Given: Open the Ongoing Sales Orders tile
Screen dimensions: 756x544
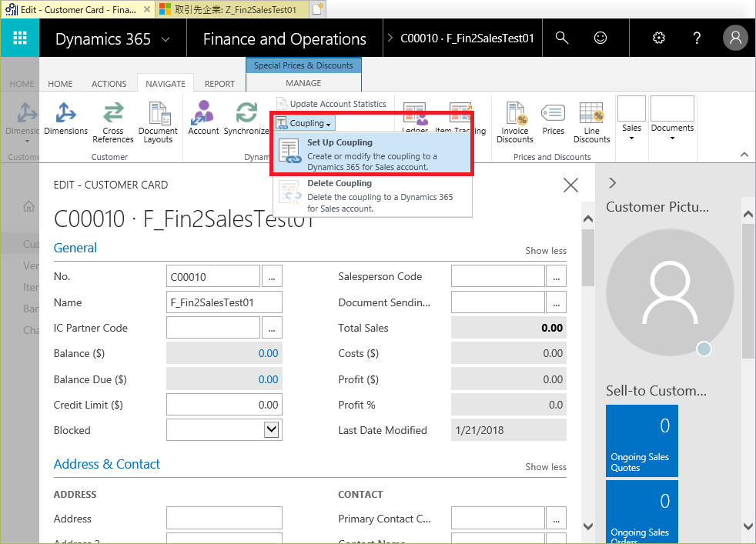Looking at the screenshot, I should pyautogui.click(x=642, y=512).
